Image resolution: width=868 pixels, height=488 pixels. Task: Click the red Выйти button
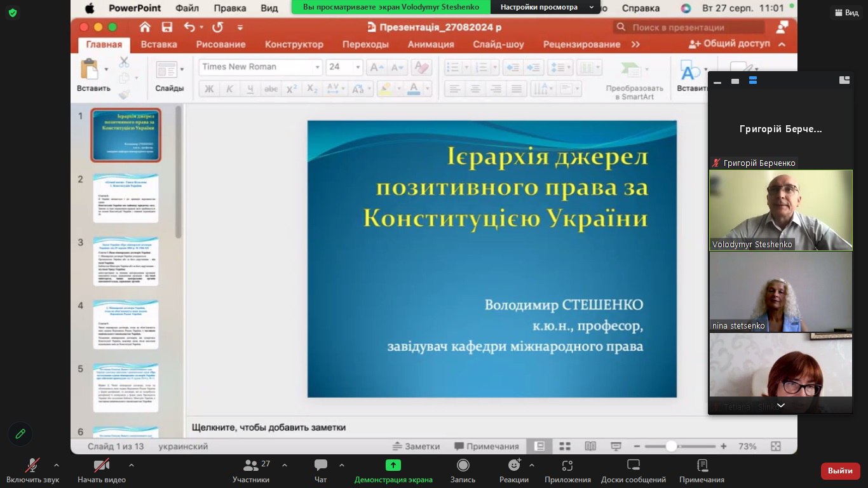[x=840, y=471]
